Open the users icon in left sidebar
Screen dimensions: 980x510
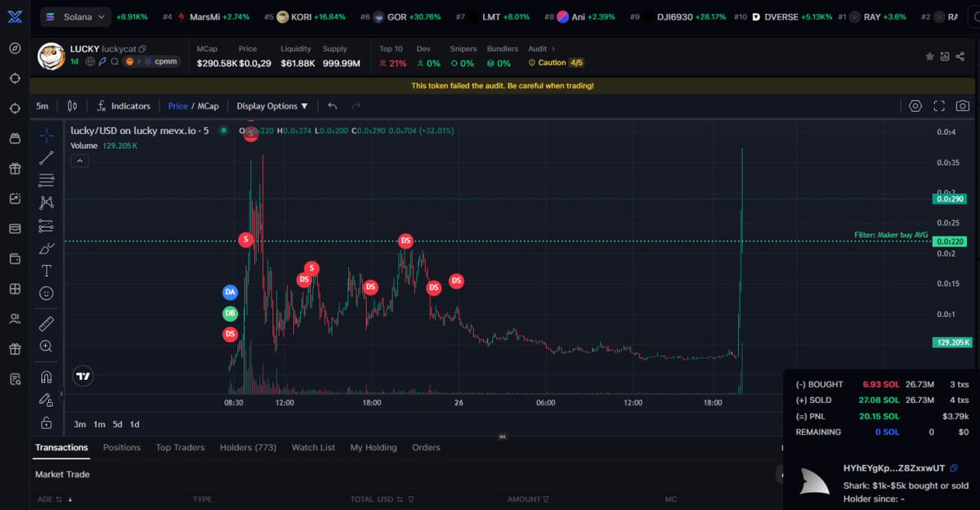pos(15,319)
